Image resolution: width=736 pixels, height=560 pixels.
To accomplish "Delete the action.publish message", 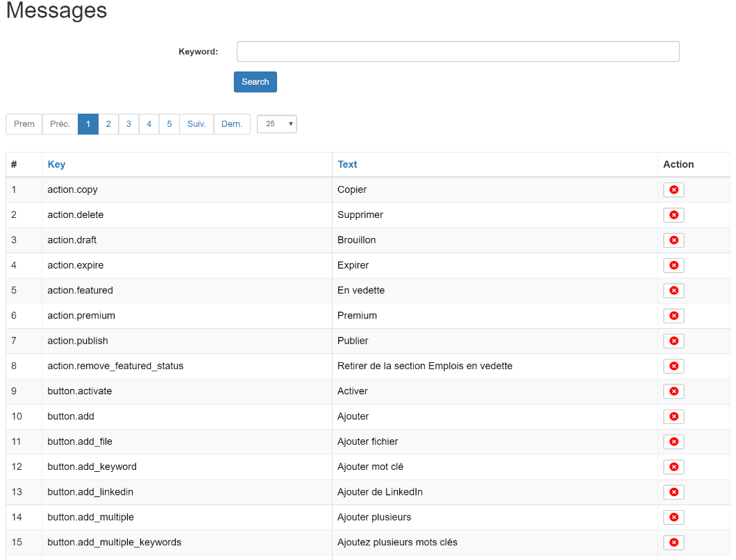I will (x=674, y=341).
